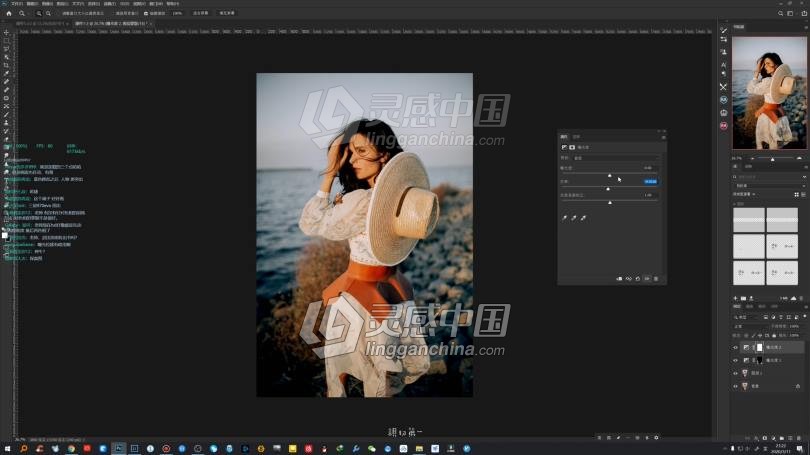Open the 图像 Image menu

click(47, 4)
